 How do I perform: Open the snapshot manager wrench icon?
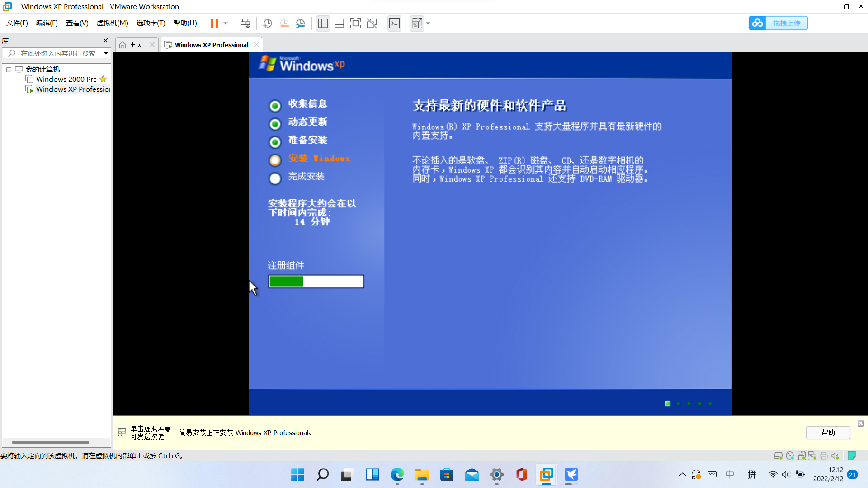pyautogui.click(x=301, y=23)
